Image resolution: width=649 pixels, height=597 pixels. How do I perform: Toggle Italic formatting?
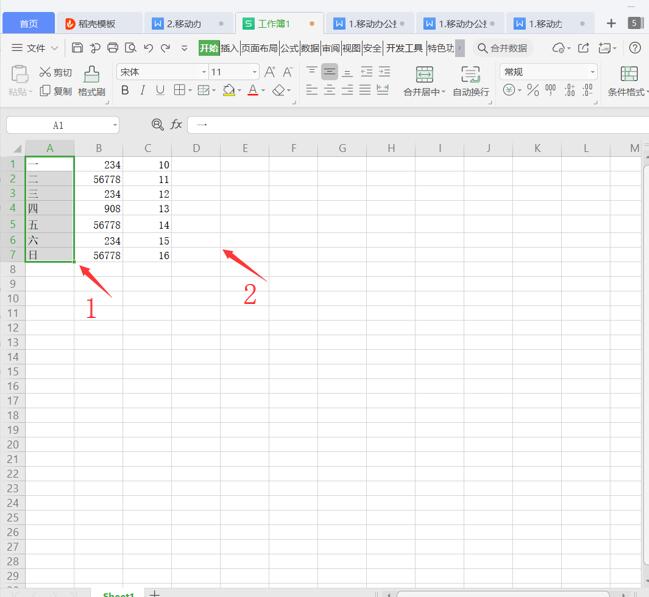click(142, 90)
